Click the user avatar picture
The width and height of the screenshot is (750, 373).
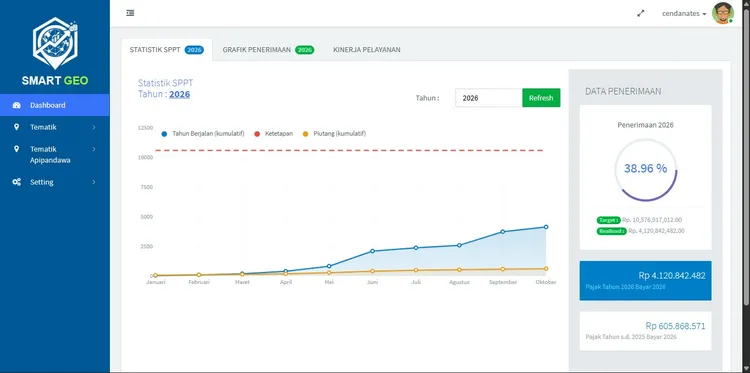723,13
